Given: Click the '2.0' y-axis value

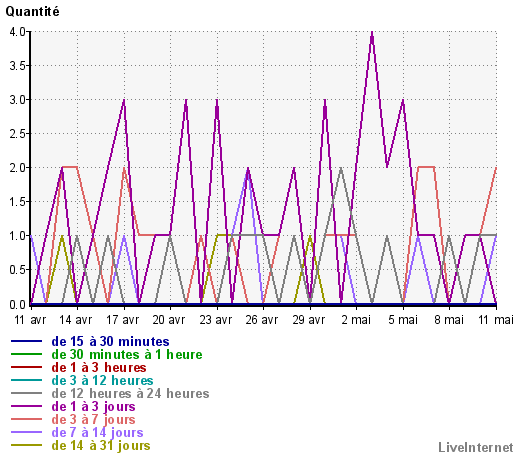Looking at the screenshot, I should coord(17,168).
